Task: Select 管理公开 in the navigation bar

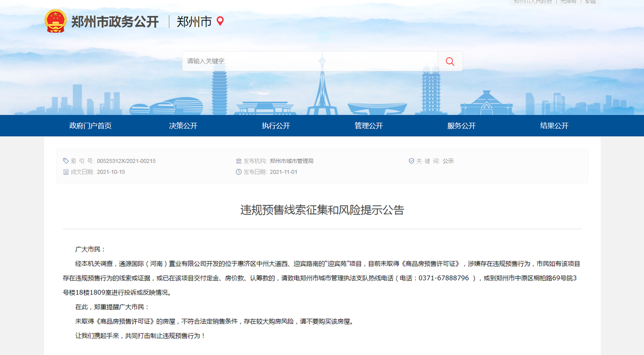Action: pos(369,126)
